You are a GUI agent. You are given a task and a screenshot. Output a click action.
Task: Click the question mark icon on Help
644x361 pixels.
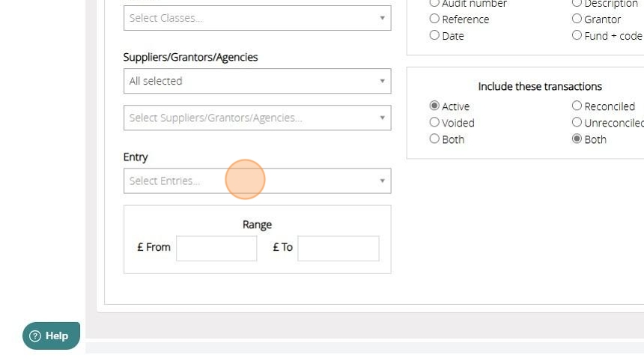click(35, 336)
